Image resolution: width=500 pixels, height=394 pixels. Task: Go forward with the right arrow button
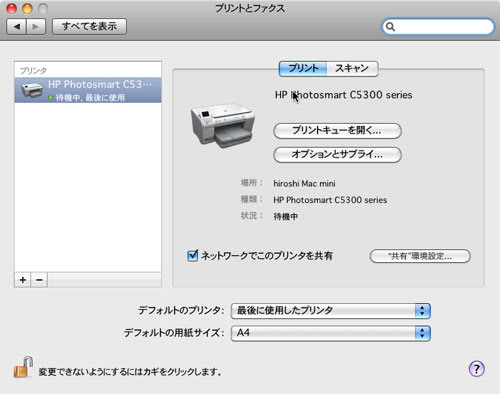pyautogui.click(x=36, y=26)
